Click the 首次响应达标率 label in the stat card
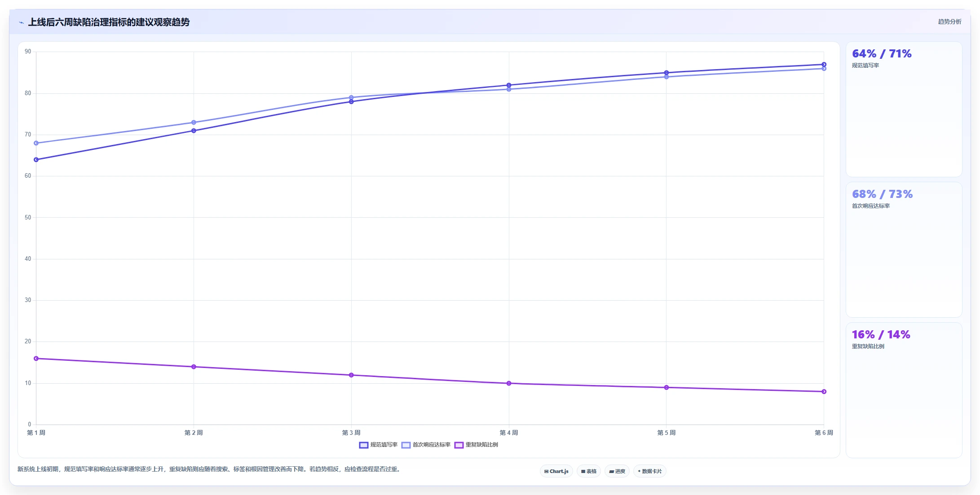 [x=871, y=206]
